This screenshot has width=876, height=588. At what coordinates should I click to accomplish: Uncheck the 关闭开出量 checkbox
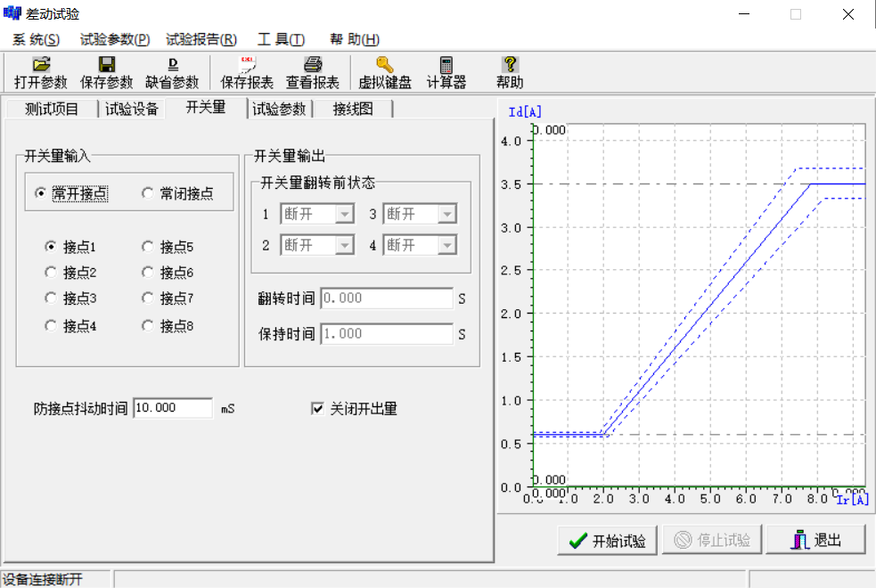pyautogui.click(x=318, y=408)
